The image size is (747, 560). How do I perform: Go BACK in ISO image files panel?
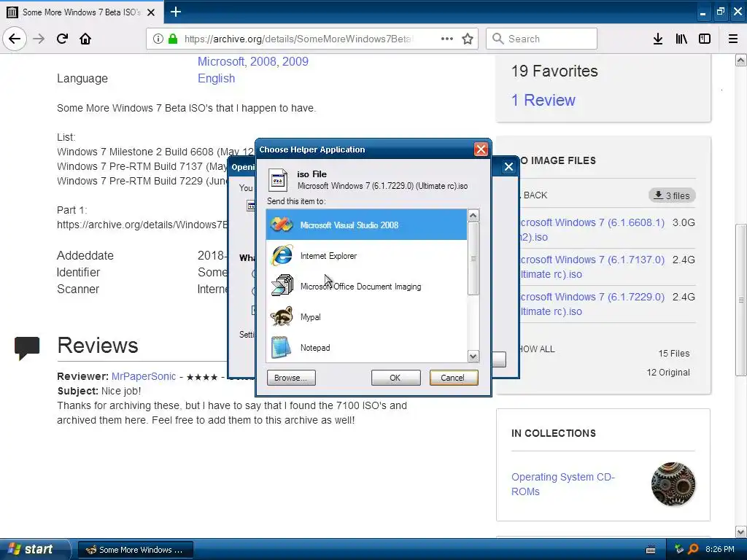pyautogui.click(x=535, y=195)
